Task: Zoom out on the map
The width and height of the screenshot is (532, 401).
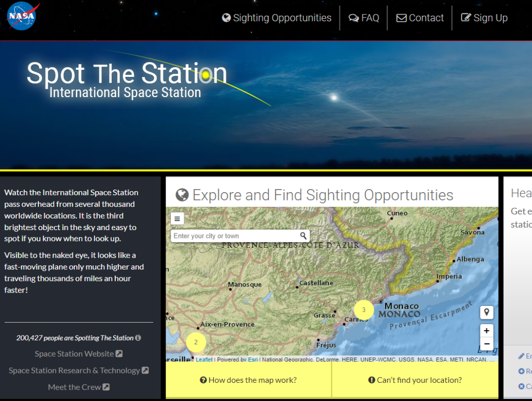Action: [x=487, y=344]
